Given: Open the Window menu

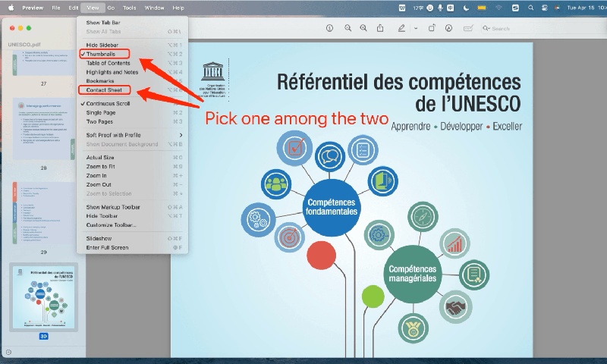Looking at the screenshot, I should click(x=154, y=8).
